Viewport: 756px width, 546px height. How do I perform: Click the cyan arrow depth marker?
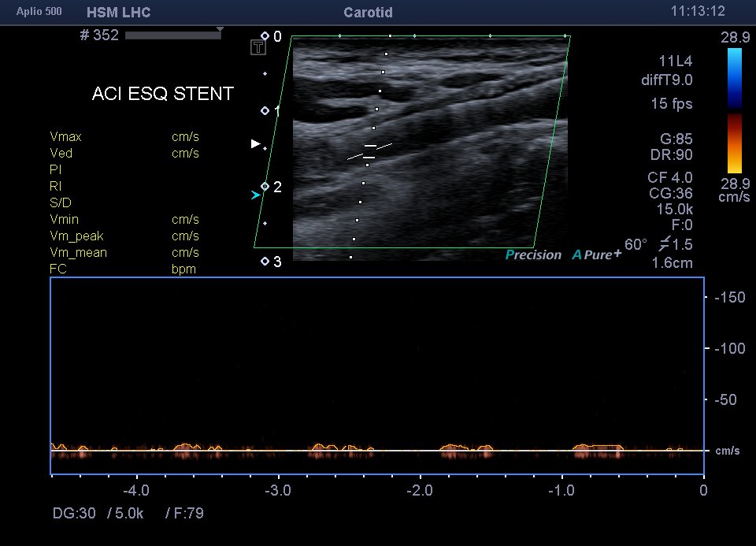[x=255, y=195]
